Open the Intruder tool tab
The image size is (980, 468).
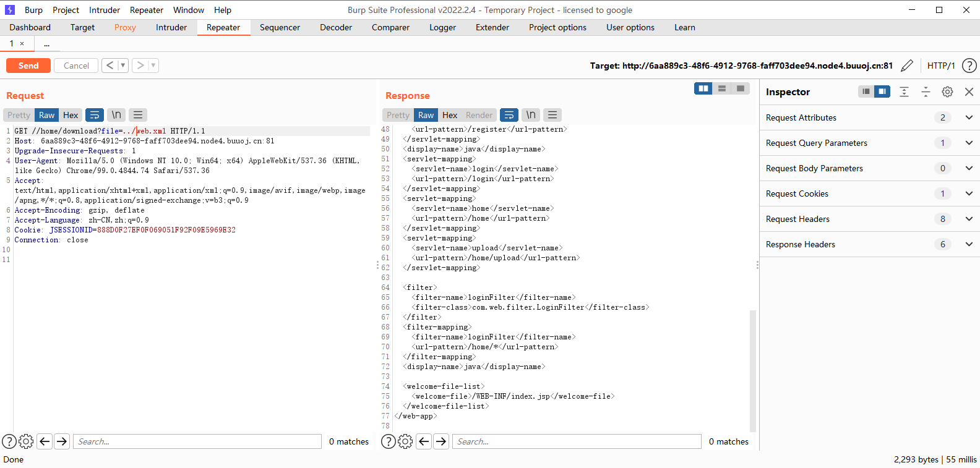point(171,27)
